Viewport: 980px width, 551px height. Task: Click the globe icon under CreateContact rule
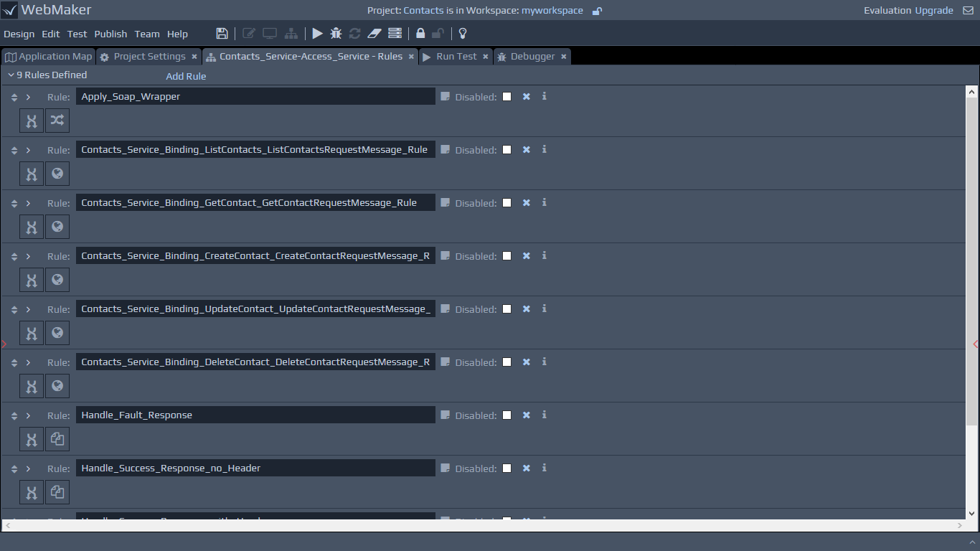57,280
